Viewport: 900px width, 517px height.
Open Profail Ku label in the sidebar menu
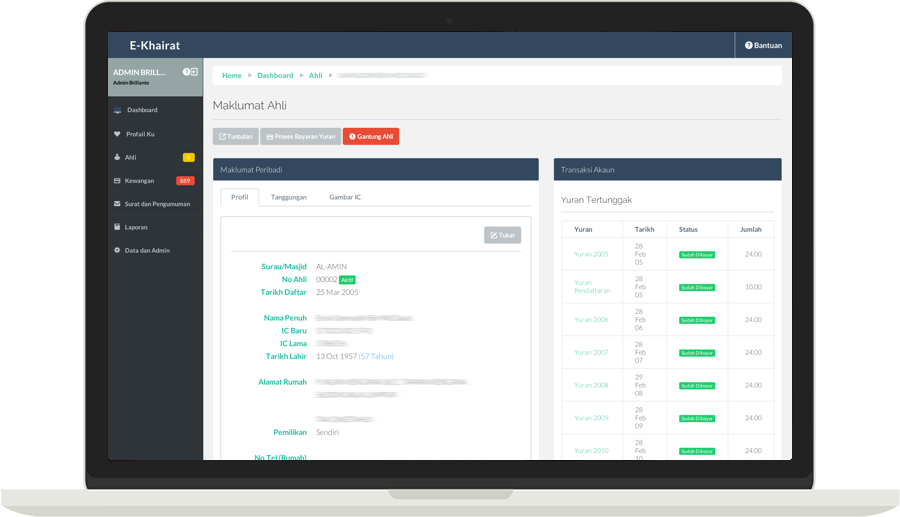[x=140, y=134]
